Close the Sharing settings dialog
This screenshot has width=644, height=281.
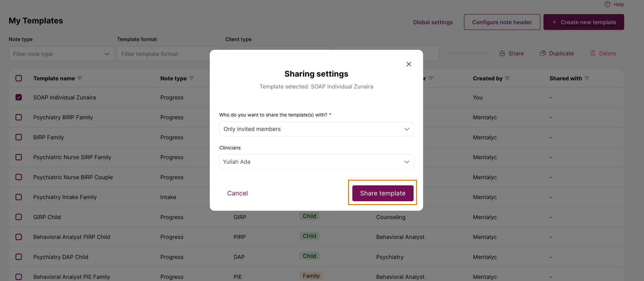click(409, 64)
